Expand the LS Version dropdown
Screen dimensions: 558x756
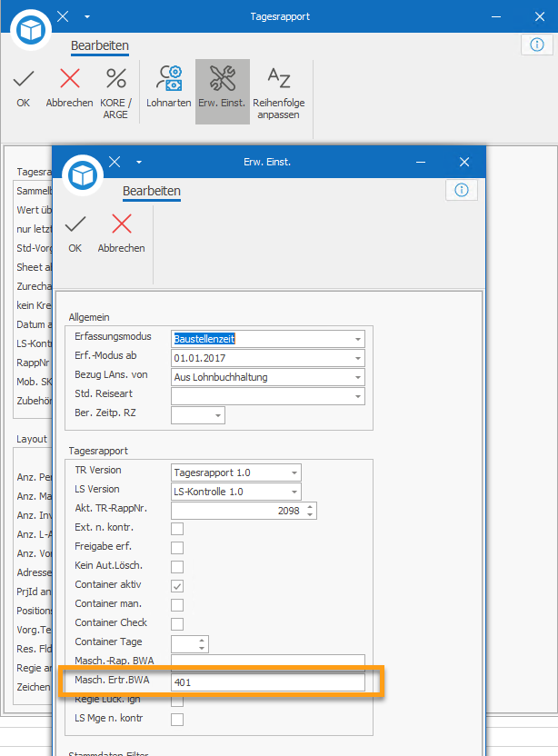coord(294,492)
